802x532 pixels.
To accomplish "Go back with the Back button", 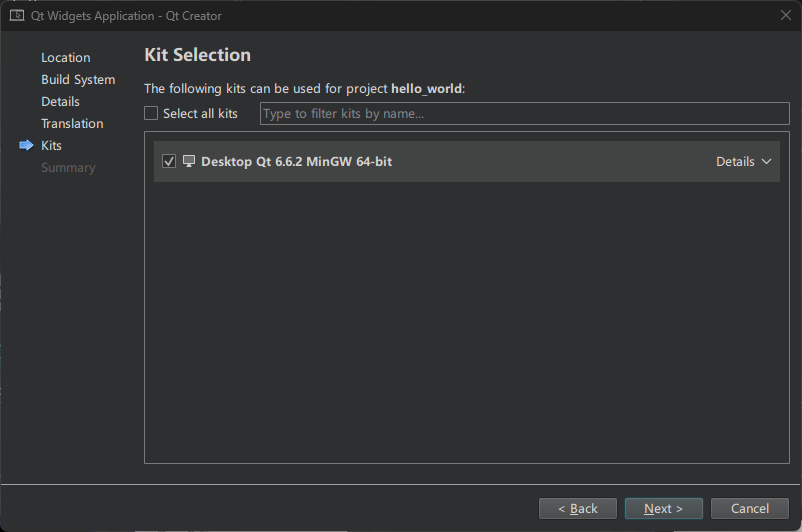I will pos(578,508).
